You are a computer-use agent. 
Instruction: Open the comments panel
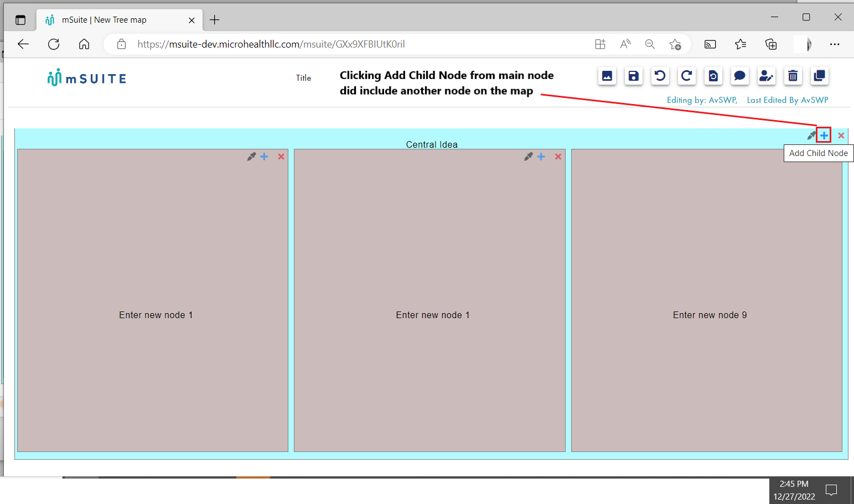point(739,76)
